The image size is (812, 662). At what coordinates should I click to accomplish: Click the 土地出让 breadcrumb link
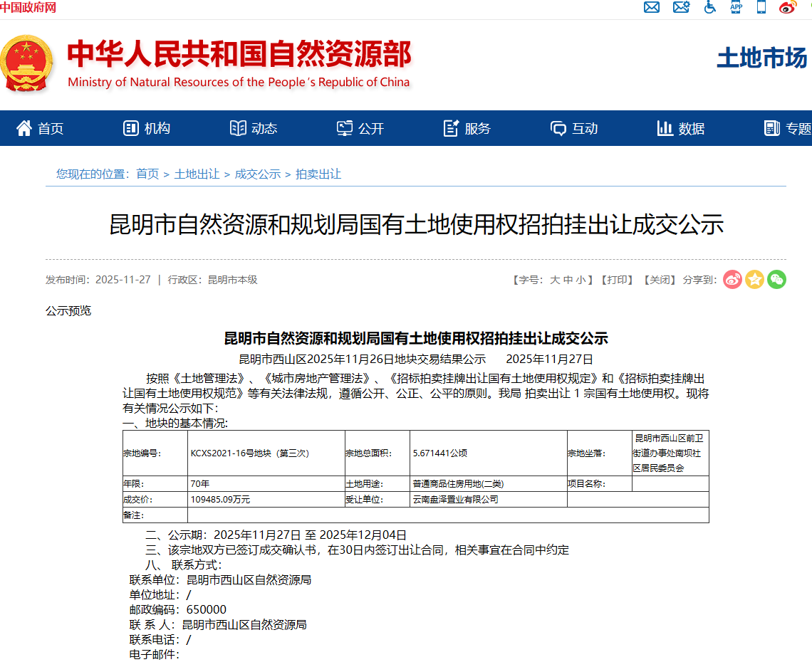coord(197,174)
